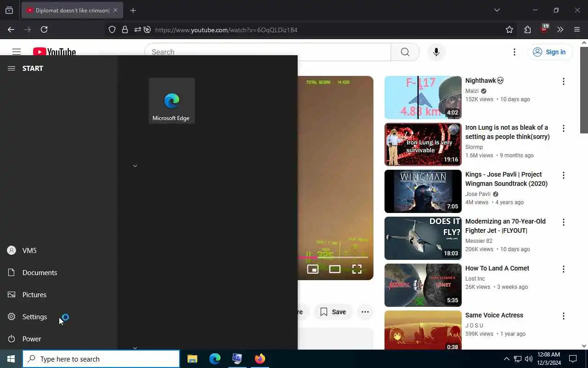Sign in to YouTube
Screen dimensions: 588x368
[x=549, y=52]
